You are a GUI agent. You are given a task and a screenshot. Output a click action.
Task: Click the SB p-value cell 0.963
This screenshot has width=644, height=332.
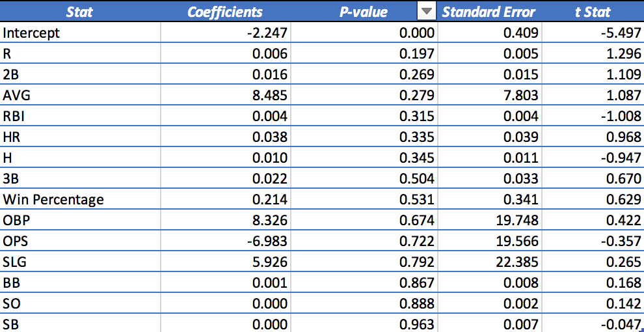point(364,324)
